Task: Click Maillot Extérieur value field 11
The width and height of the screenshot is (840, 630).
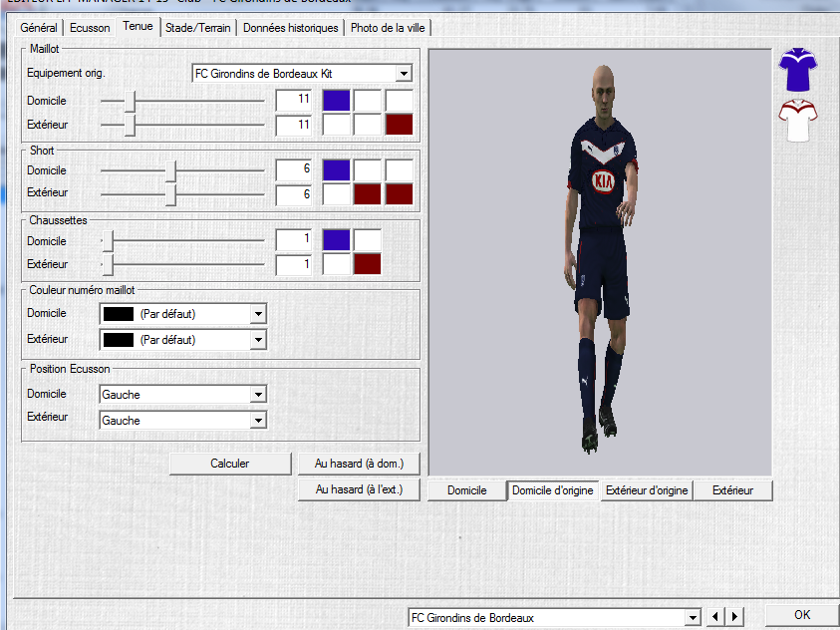Action: point(294,125)
